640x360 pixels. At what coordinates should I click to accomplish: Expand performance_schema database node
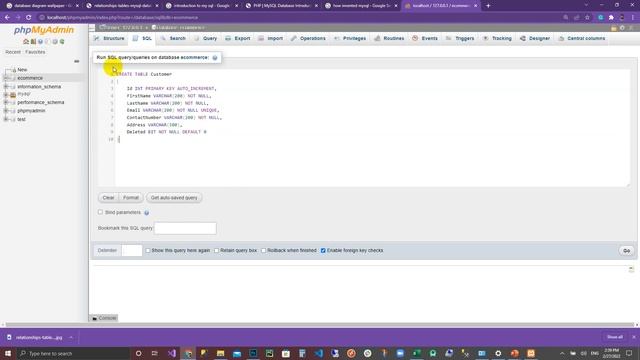6,102
